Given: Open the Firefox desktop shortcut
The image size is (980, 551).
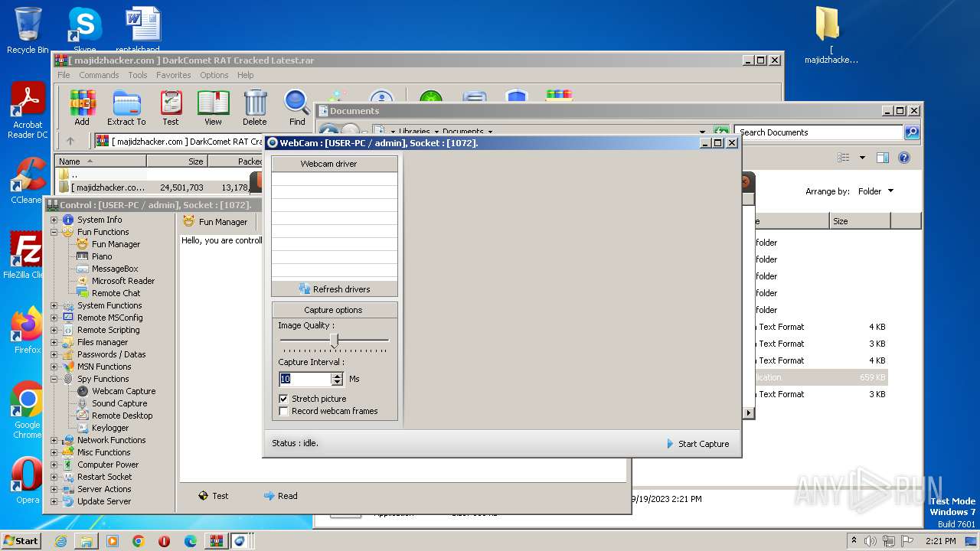Looking at the screenshot, I should pyautogui.click(x=28, y=331).
